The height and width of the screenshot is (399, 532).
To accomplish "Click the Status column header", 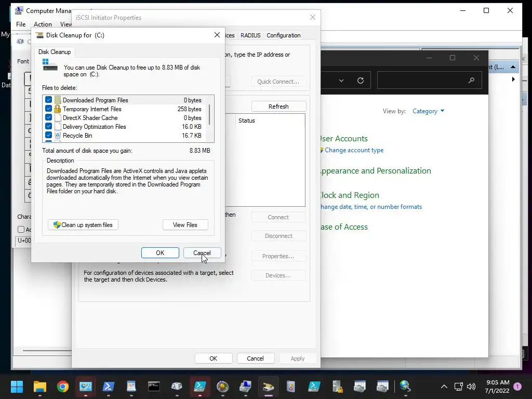I will tap(247, 121).
